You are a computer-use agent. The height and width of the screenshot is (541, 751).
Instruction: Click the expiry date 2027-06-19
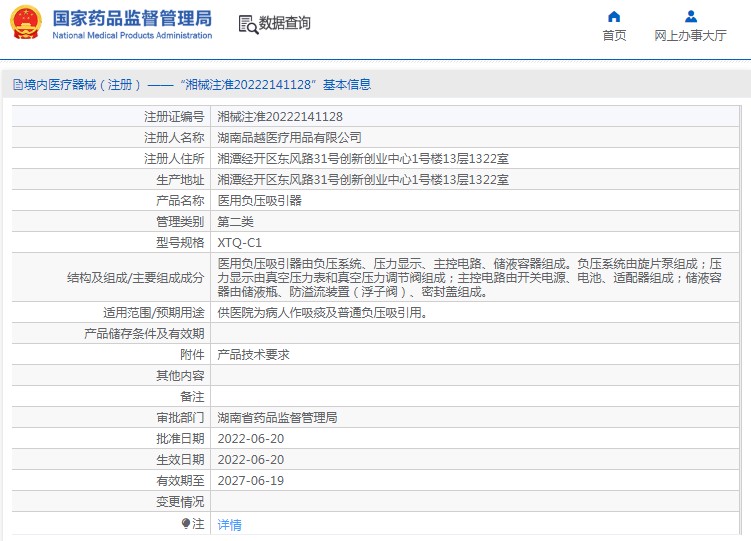pos(250,481)
